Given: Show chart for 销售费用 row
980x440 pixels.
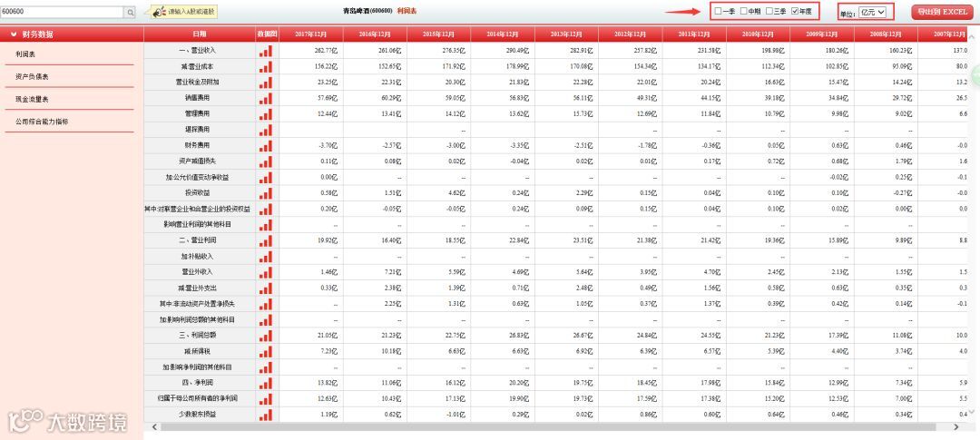Looking at the screenshot, I should tap(266, 97).
